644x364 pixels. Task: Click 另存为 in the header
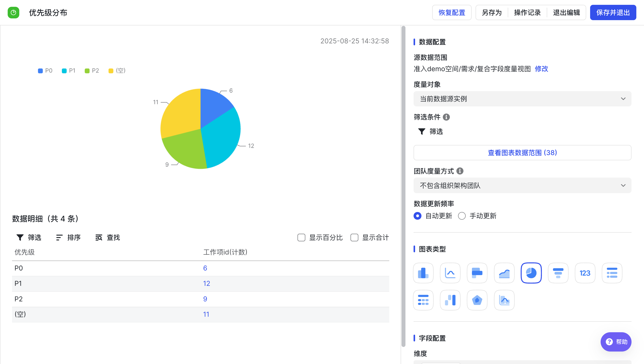click(492, 12)
